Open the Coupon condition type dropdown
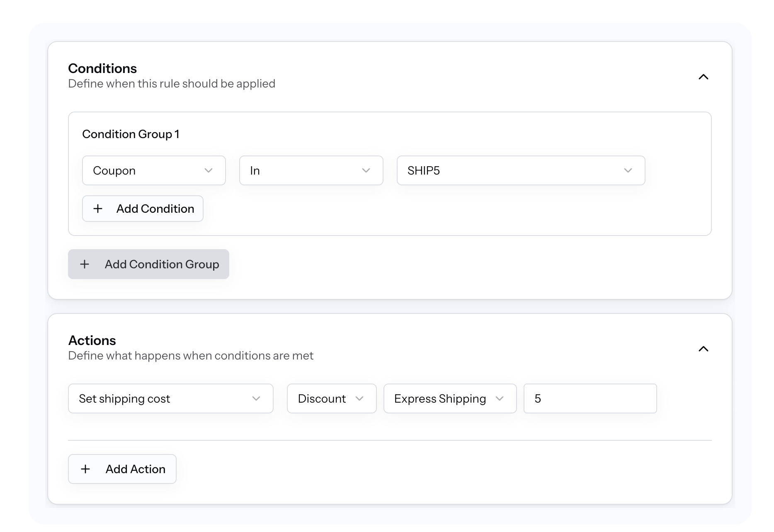 pyautogui.click(x=153, y=170)
